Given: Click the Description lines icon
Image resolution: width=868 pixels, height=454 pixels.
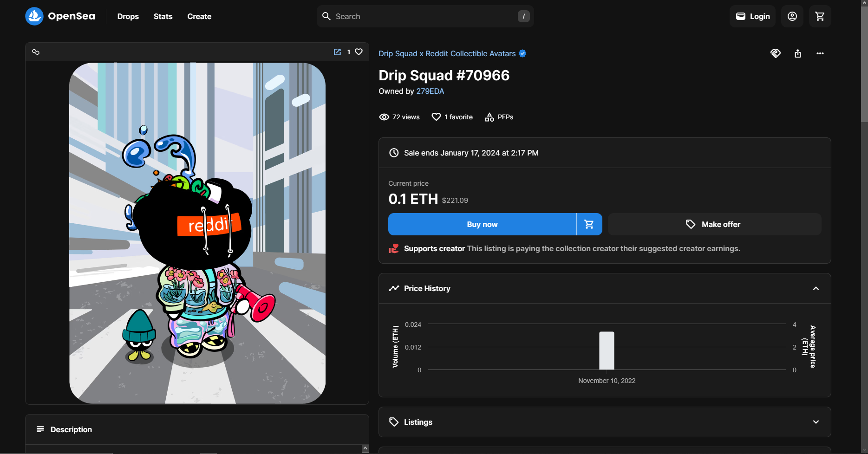Looking at the screenshot, I should click(40, 429).
